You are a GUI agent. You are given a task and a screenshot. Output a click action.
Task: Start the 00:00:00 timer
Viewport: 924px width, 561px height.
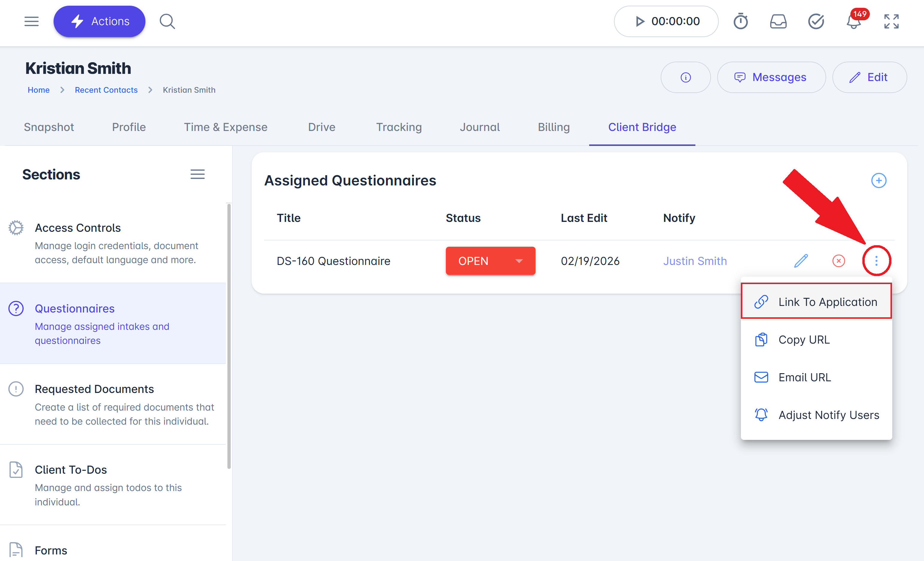tap(666, 21)
